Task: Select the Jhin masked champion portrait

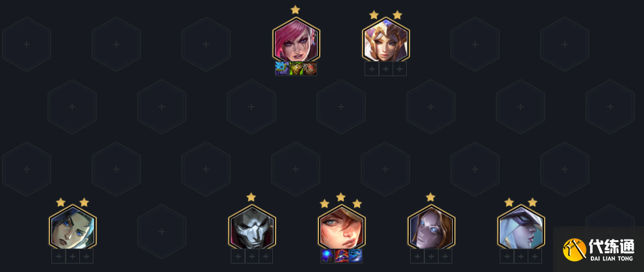Action: point(251,228)
